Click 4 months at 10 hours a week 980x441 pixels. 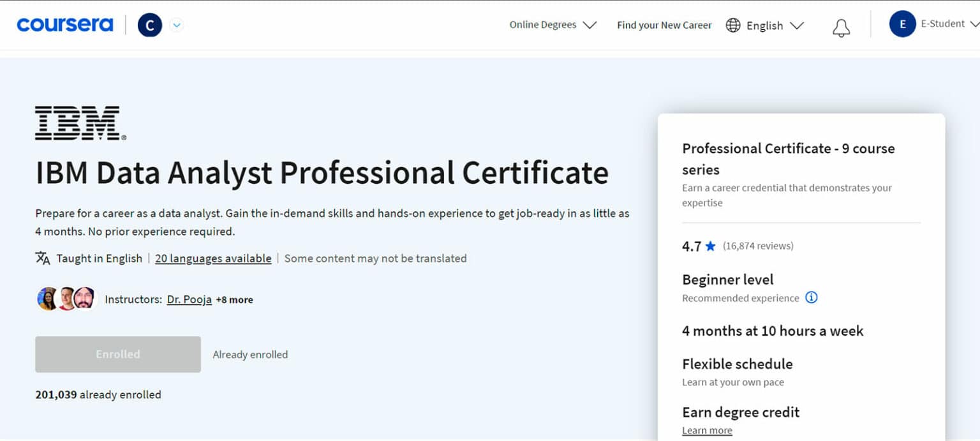coord(773,331)
